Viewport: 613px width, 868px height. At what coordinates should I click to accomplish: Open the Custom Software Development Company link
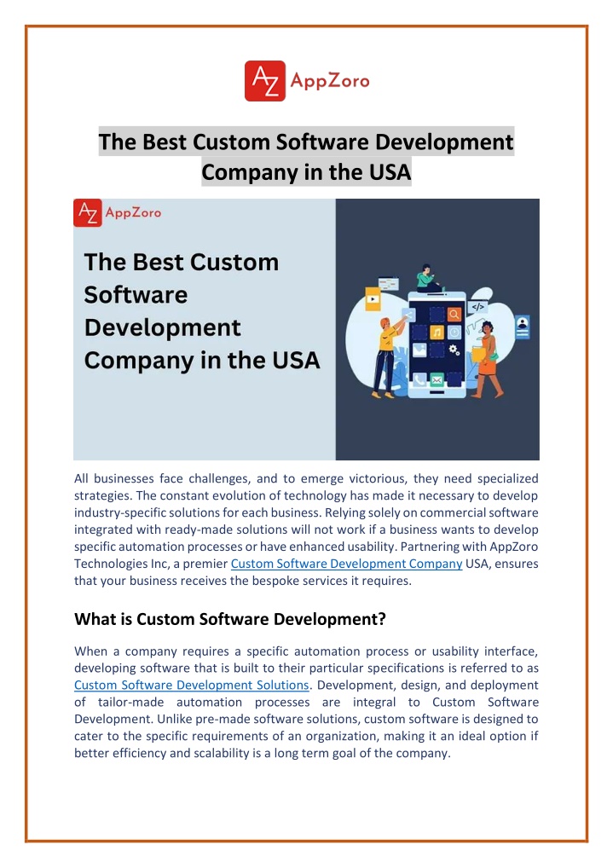(346, 564)
